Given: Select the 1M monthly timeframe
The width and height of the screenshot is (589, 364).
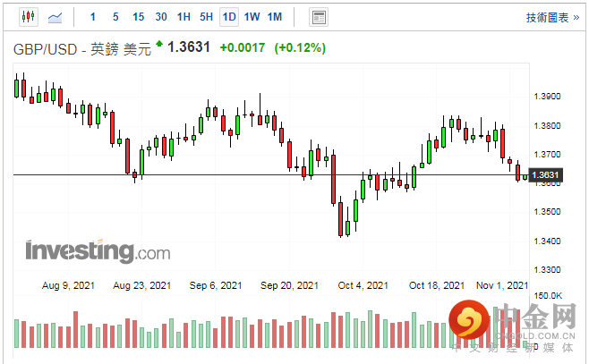Looking at the screenshot, I should tap(275, 16).
